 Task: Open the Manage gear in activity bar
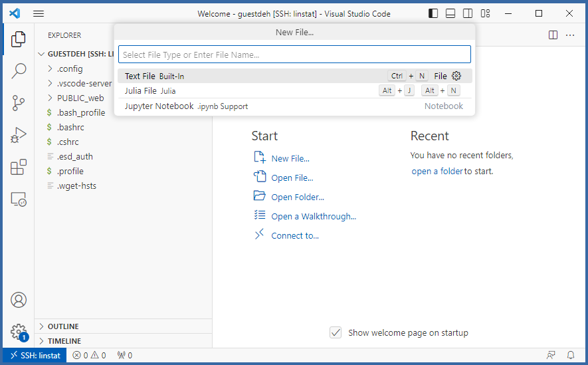pos(19,331)
